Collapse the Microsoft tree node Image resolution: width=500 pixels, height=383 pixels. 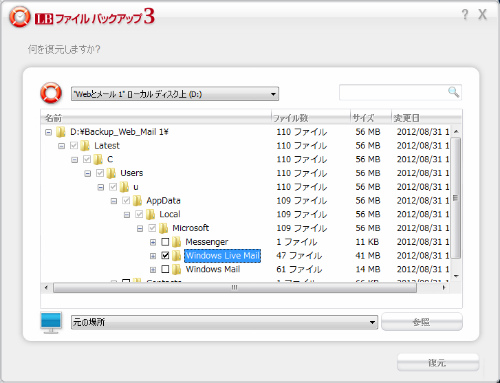click(140, 229)
